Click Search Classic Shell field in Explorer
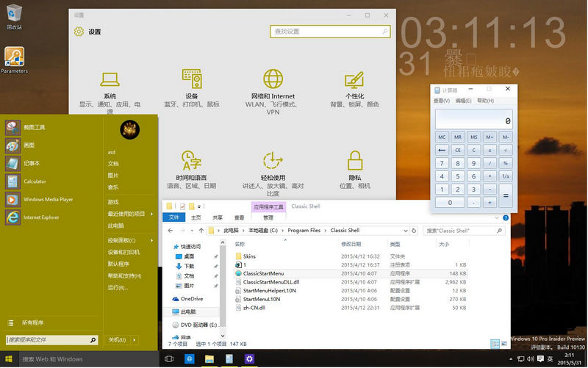This screenshot has width=588, height=368. (x=464, y=231)
